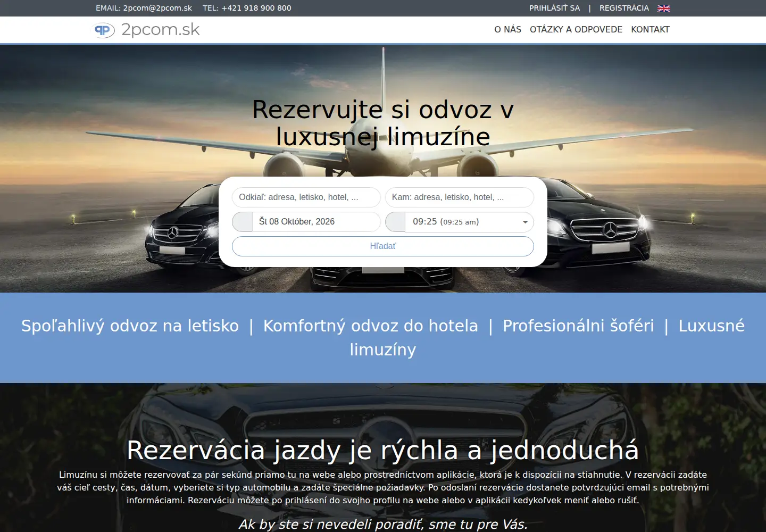
Task: Open OTÁZKY A ODPOVEDE page
Action: (x=576, y=29)
